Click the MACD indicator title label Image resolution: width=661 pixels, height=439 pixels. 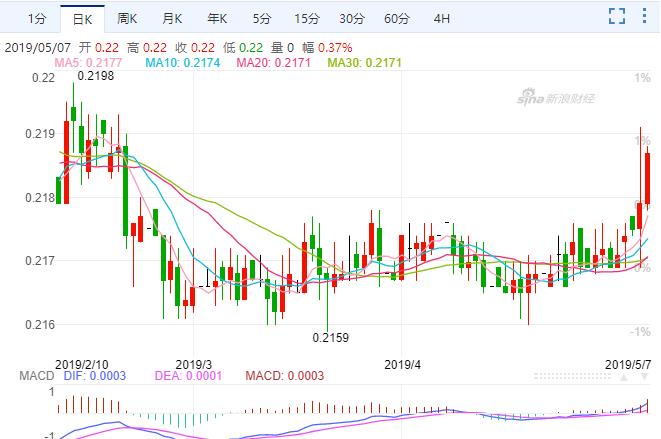pos(37,376)
